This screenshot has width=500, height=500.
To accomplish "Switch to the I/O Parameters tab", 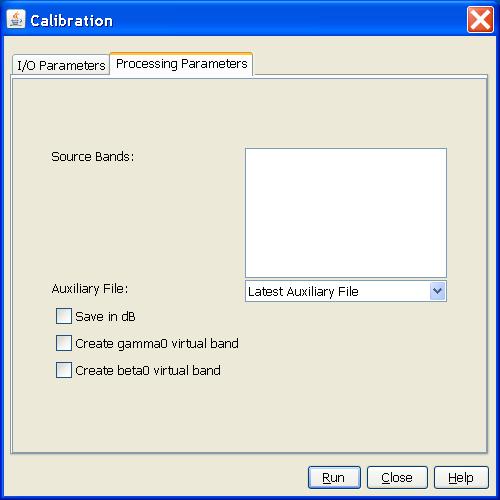I will (x=61, y=65).
